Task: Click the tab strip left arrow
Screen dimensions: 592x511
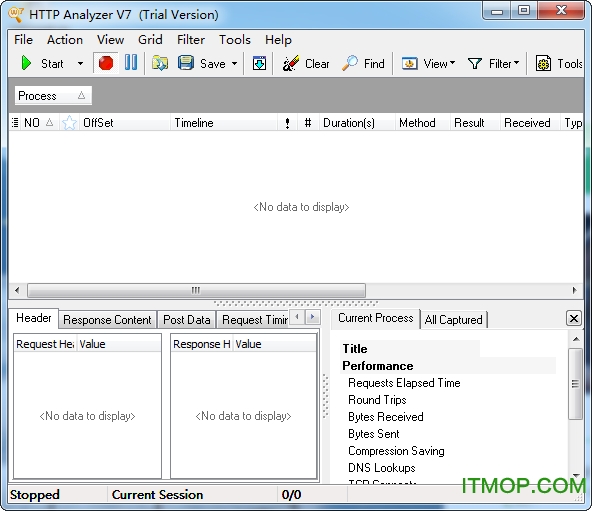Action: pos(297,316)
